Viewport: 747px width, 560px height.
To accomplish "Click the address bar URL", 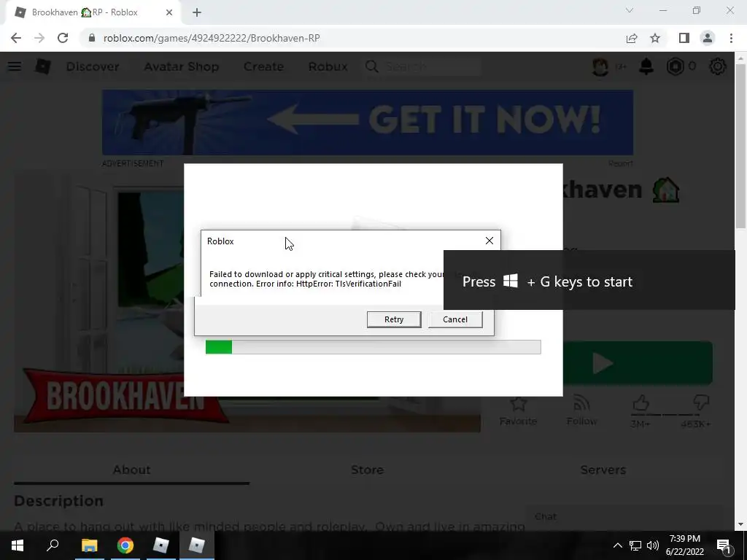I will (x=212, y=38).
